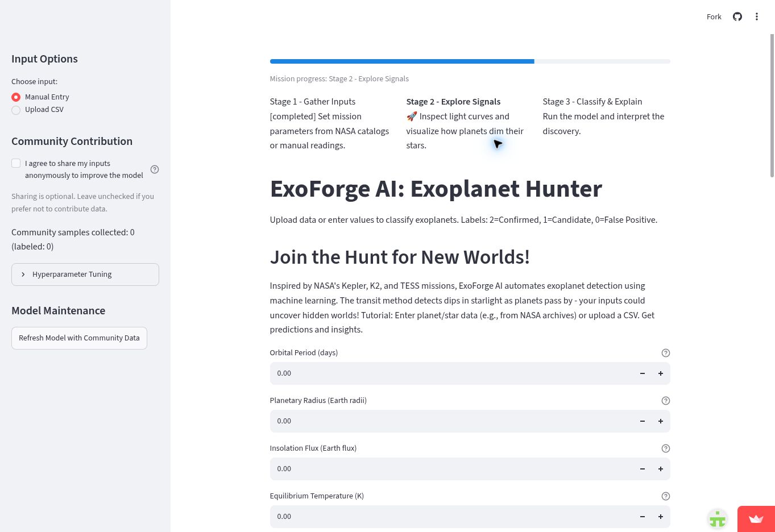Click the Insolation Flux input field
This screenshot has height=532, width=775.
[451, 469]
